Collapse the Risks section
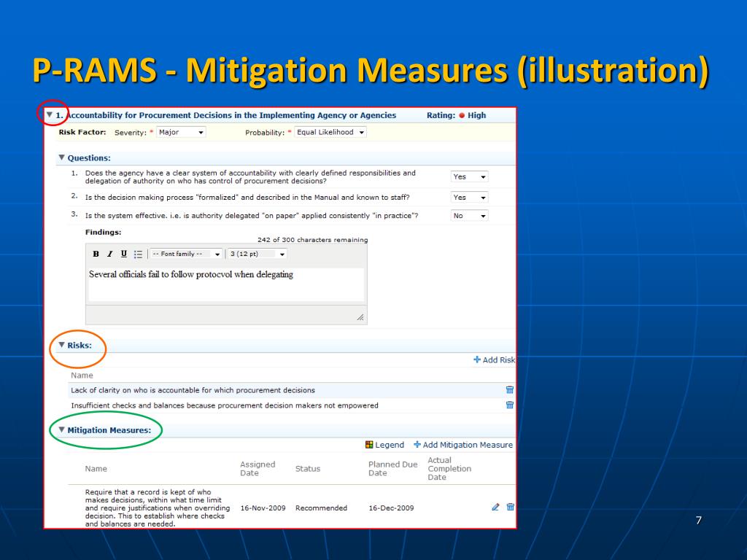Screen dimensions: 747x560 pos(61,345)
